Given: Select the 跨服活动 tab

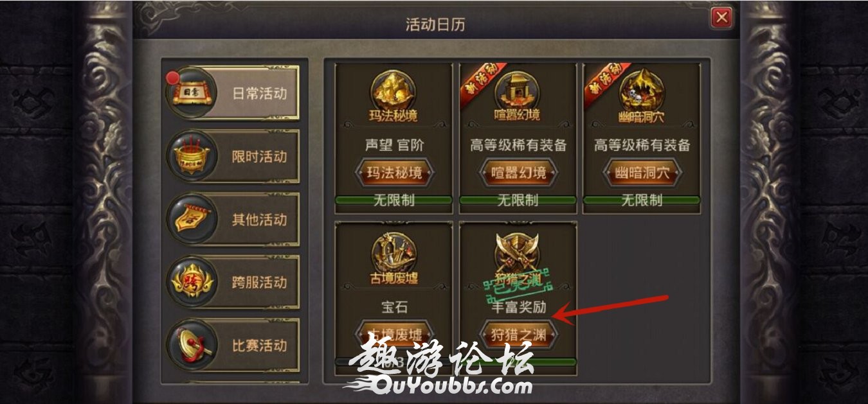Looking at the screenshot, I should (233, 282).
